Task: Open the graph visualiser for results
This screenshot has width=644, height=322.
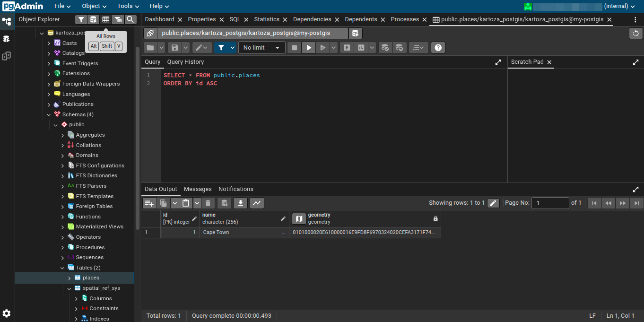Action: pos(257,203)
